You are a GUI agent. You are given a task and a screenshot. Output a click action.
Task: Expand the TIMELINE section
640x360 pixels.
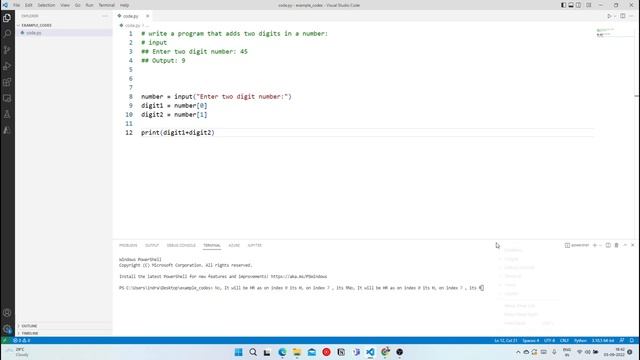[64, 333]
